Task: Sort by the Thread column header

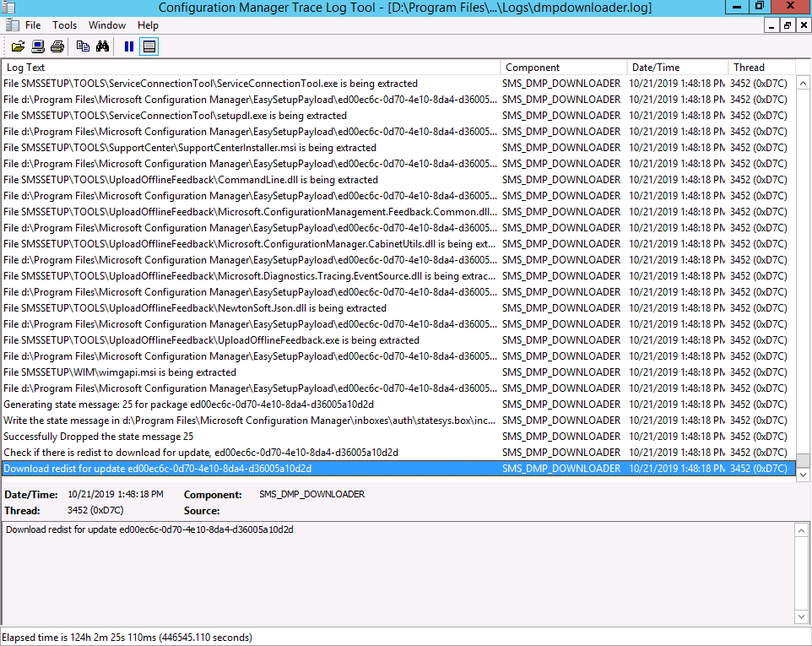Action: click(761, 68)
